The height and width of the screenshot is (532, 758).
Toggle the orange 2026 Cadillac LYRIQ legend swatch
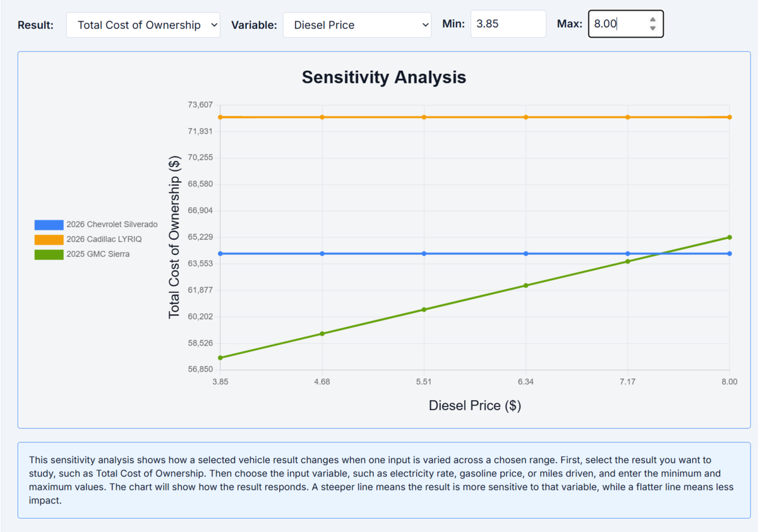point(49,240)
